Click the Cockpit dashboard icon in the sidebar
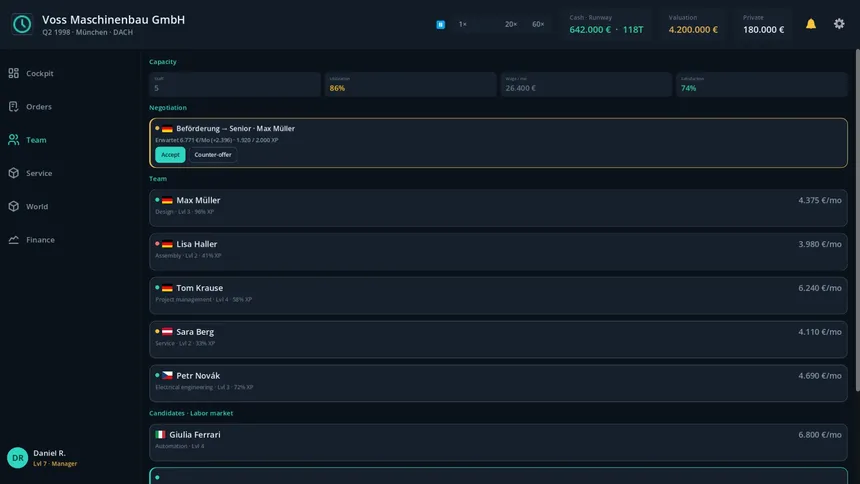 [14, 73]
